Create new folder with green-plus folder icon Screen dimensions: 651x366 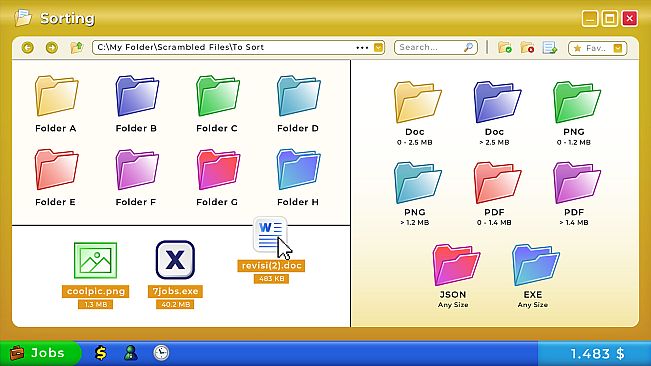click(505, 48)
